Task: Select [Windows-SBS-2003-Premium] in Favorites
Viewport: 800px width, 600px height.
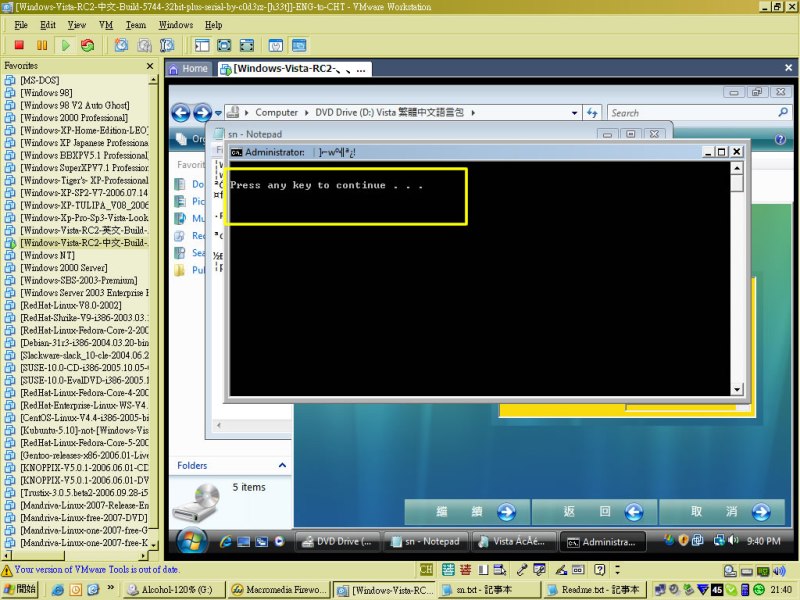Action: click(x=79, y=280)
